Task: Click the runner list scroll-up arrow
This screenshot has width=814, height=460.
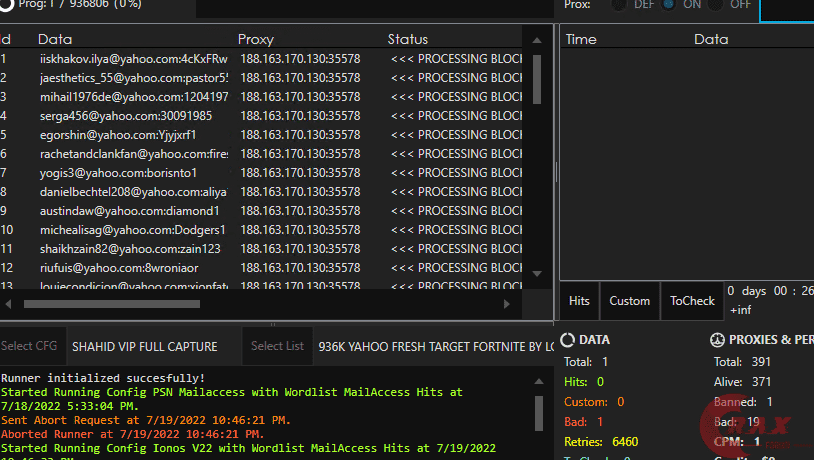Action: tap(537, 39)
